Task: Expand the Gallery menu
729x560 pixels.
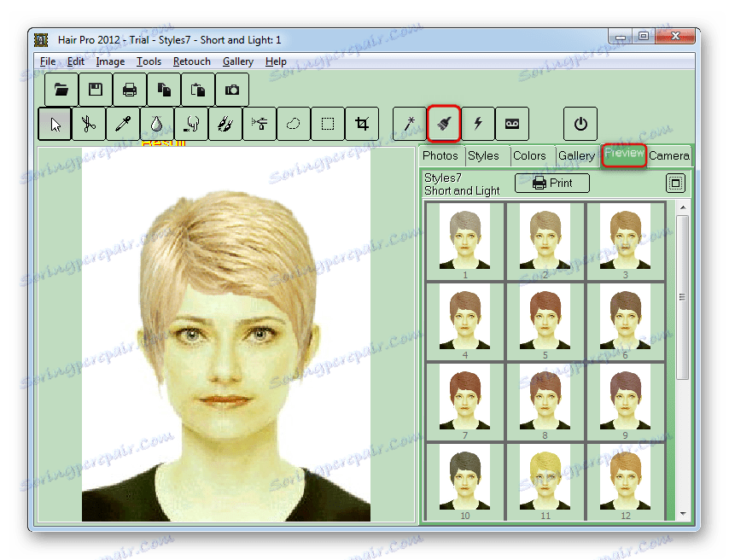Action: point(238,61)
